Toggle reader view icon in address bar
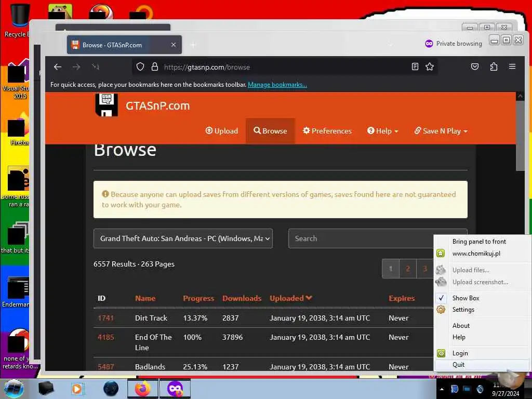532x399 pixels. (415, 66)
